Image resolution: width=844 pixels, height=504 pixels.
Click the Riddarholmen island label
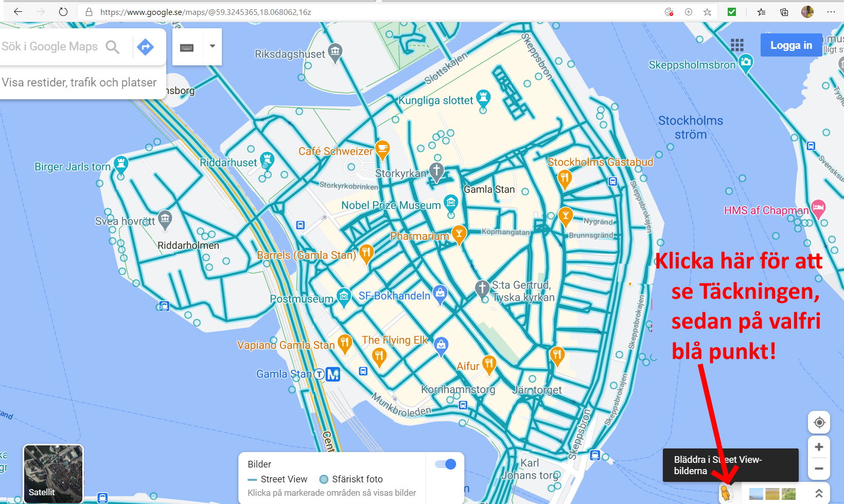pos(188,245)
